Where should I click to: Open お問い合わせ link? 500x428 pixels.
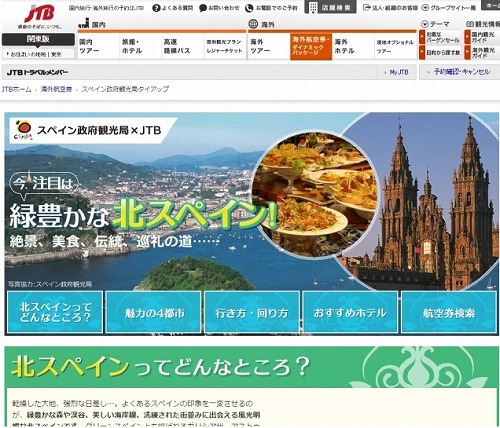(224, 8)
